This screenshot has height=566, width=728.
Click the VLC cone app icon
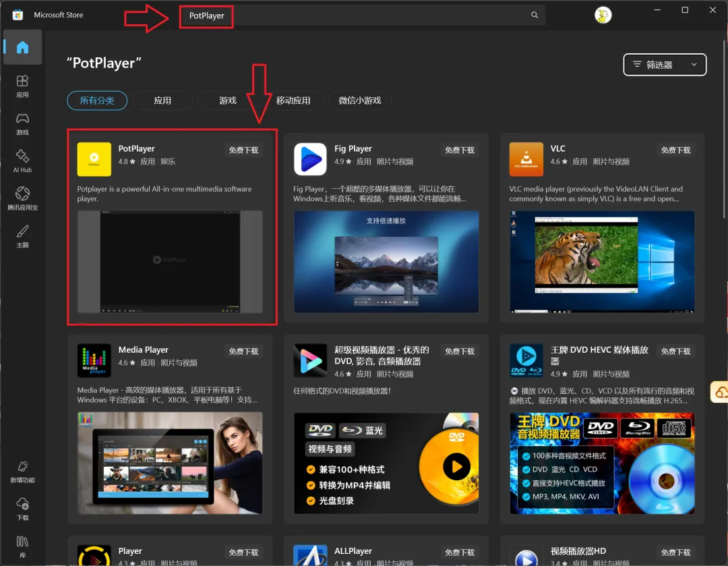(526, 159)
